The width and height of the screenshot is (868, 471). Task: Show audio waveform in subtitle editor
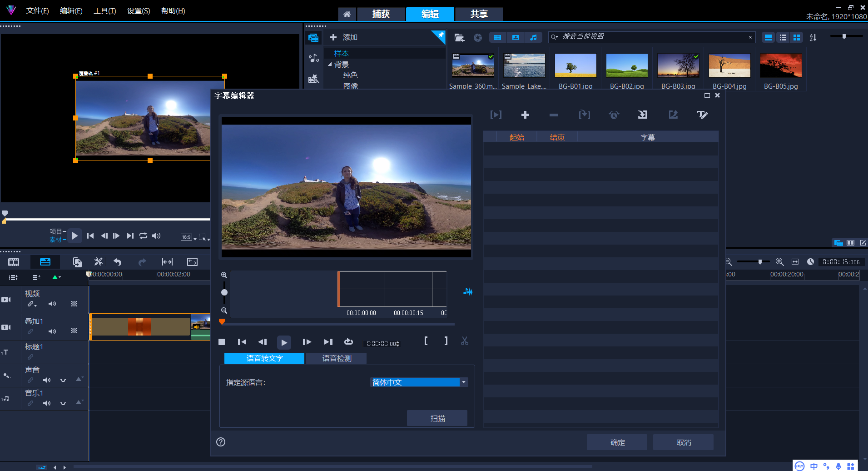pyautogui.click(x=468, y=291)
